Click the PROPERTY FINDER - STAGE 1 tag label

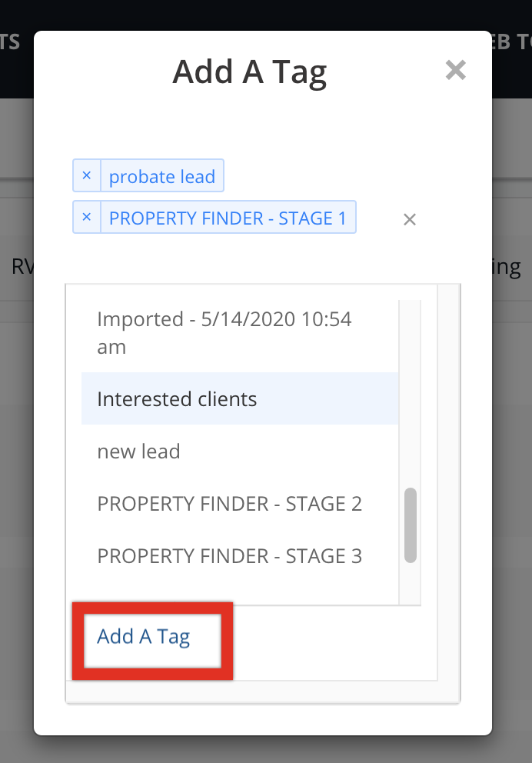point(228,218)
